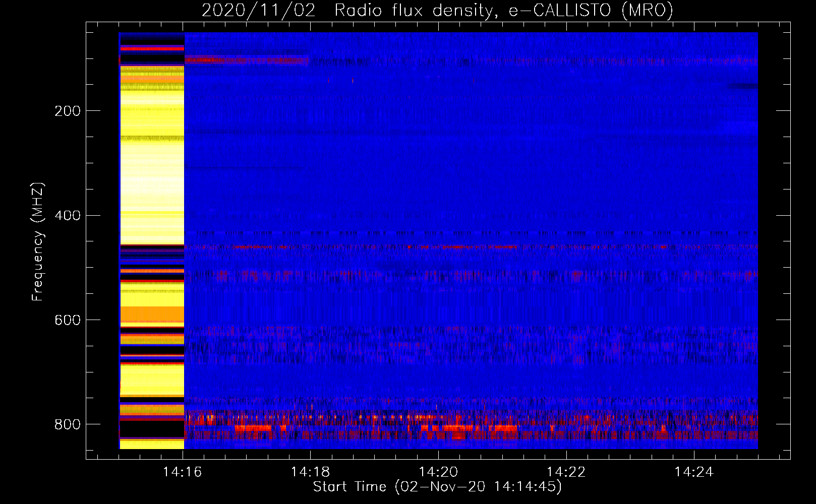Click the orange band near 600 MHz at spectrogram start
The width and height of the screenshot is (816, 504).
152,314
